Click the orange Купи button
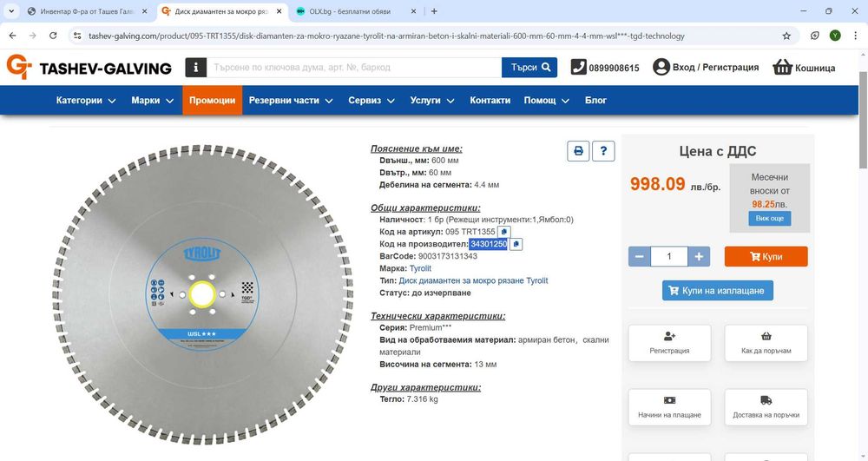This screenshot has height=461, width=868. (766, 256)
